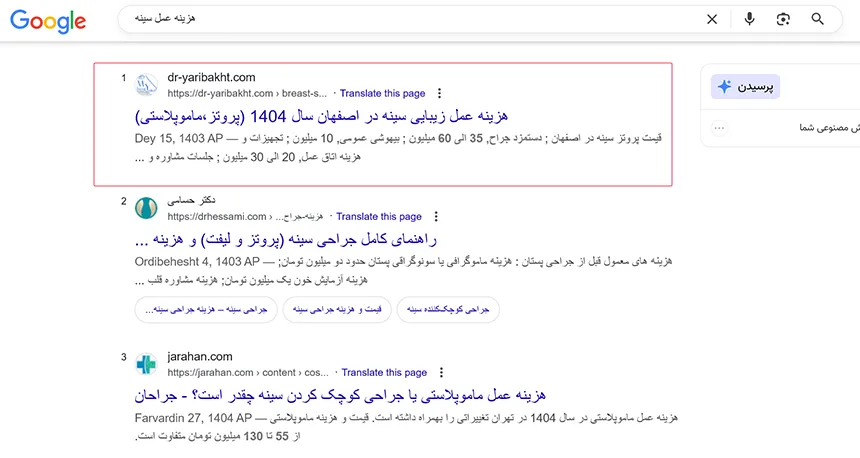860x458 pixels.
Task: Click the پرسیدن AI ask button
Action: (x=745, y=87)
